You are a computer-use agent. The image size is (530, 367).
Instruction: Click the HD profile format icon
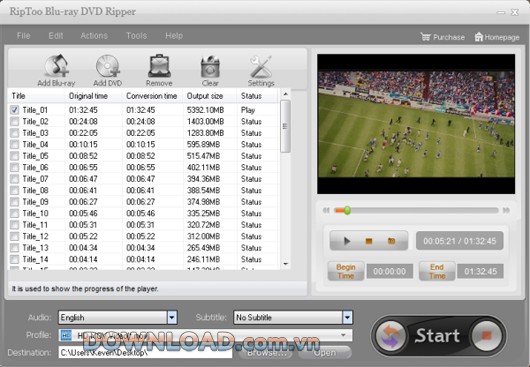66,335
